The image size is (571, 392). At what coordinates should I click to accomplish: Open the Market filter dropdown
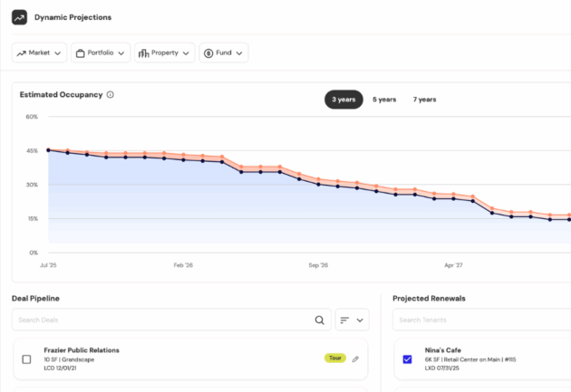[x=38, y=53]
